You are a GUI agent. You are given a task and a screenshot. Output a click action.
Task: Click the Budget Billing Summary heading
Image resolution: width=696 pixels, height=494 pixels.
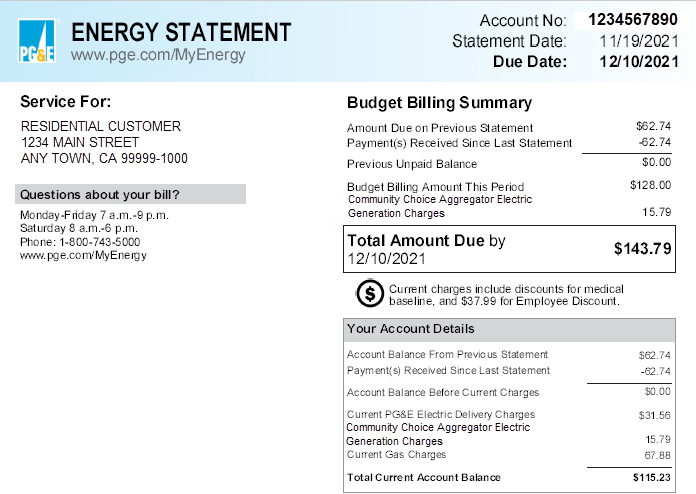pyautogui.click(x=439, y=103)
